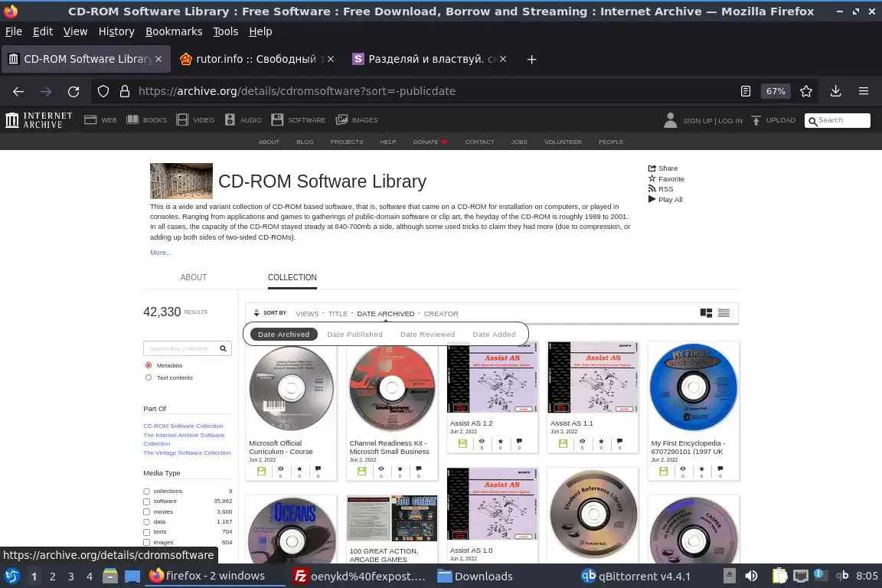The width and height of the screenshot is (882, 588).
Task: Toggle reader view icon in address bar
Action: [x=745, y=91]
